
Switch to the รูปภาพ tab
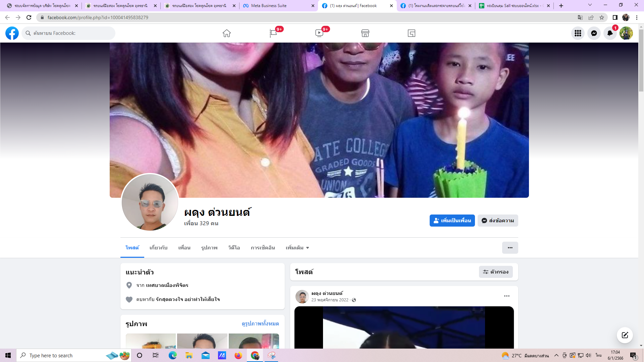(209, 248)
